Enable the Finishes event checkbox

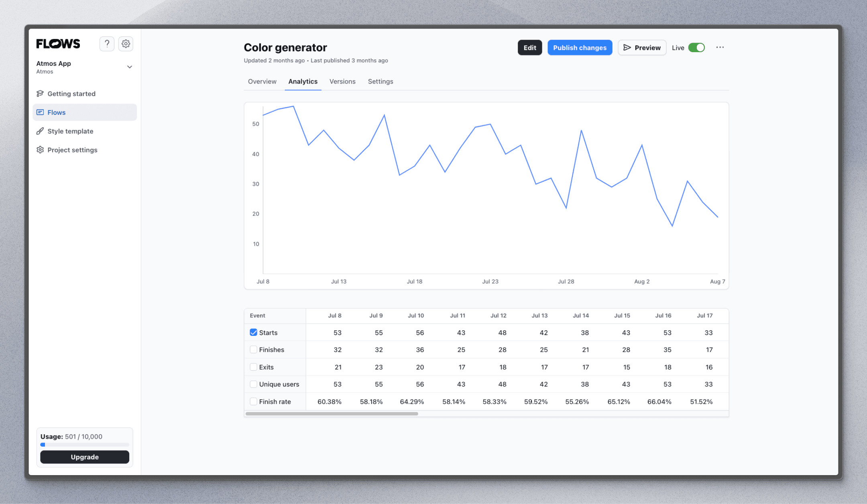252,349
